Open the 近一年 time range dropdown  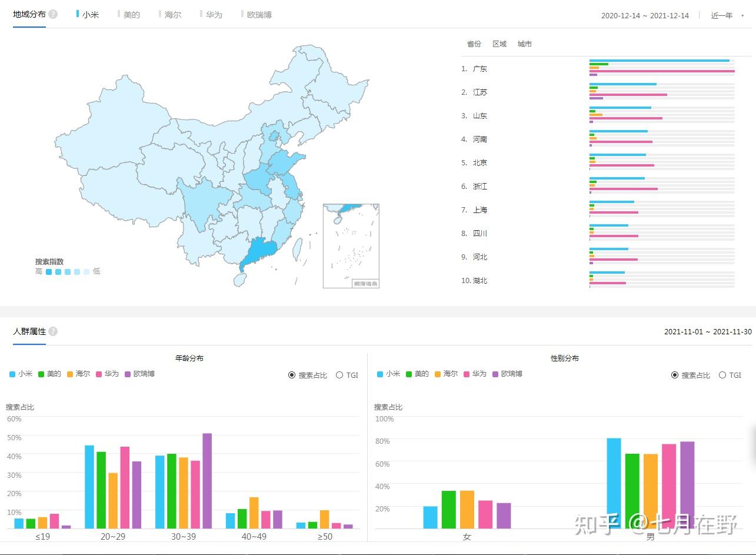click(727, 16)
